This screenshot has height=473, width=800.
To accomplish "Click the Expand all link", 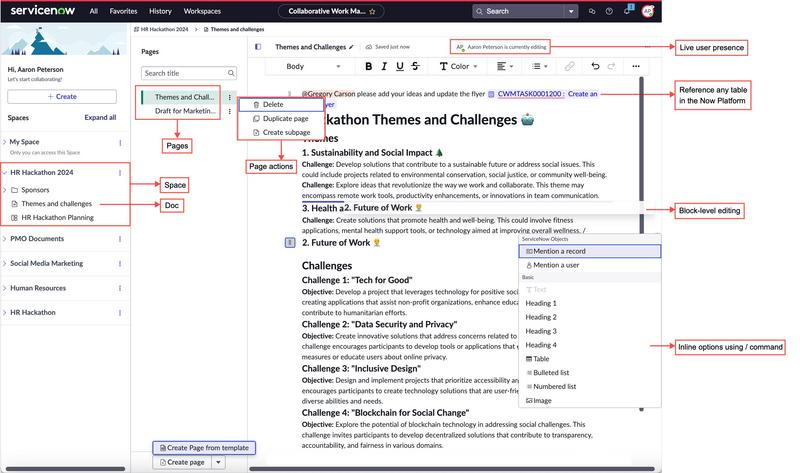I will pos(100,117).
